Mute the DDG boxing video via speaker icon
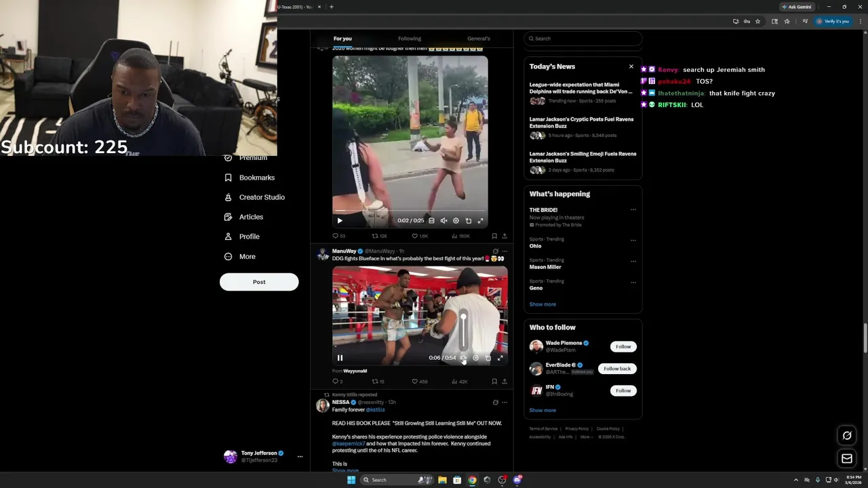This screenshot has height=488, width=868. pos(463,358)
